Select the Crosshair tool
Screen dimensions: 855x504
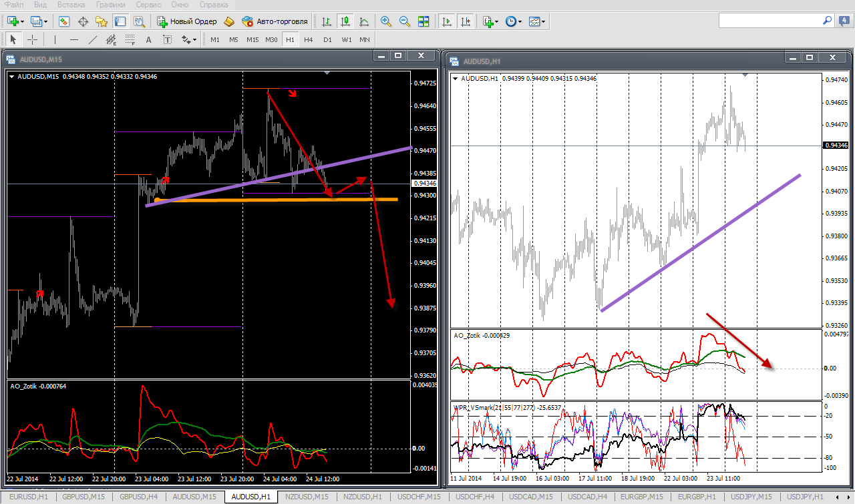[x=32, y=39]
